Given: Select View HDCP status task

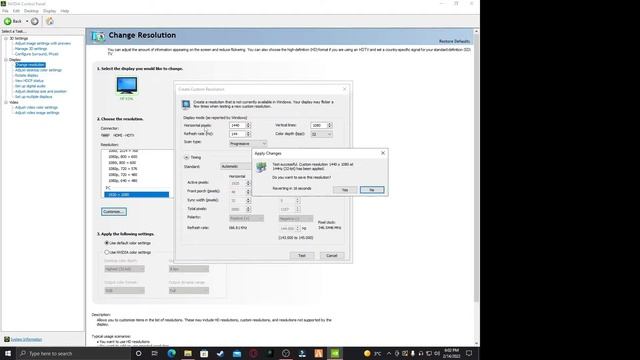Looking at the screenshot, I should pyautogui.click(x=29, y=81).
